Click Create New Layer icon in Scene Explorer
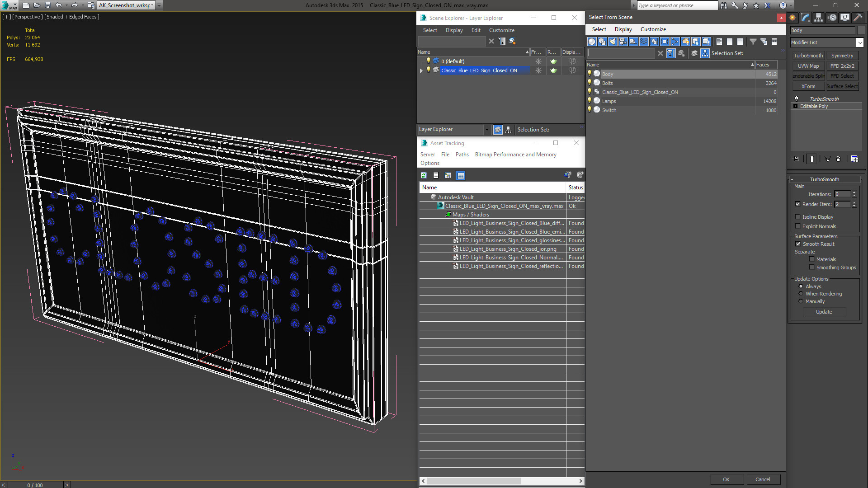 pos(512,41)
